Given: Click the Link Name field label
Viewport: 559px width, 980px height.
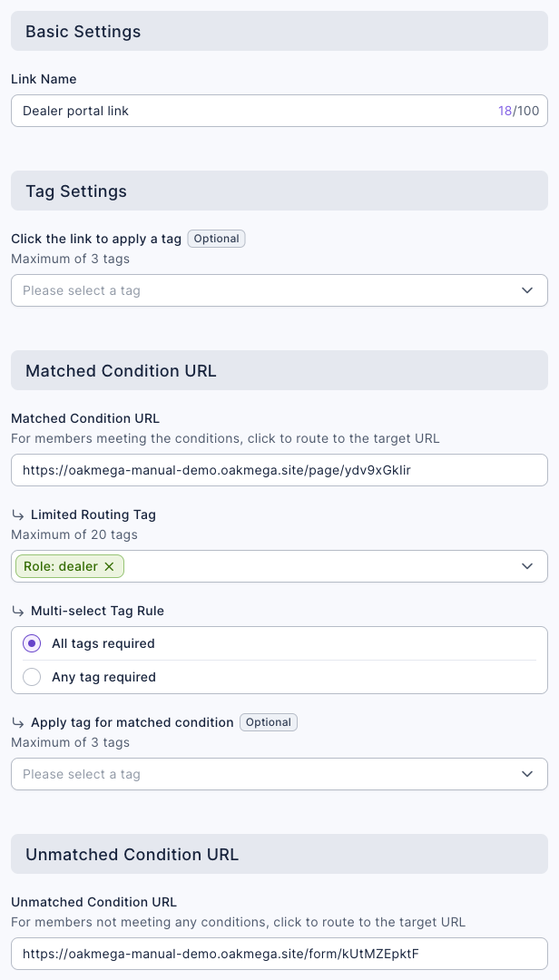Looking at the screenshot, I should pyautogui.click(x=44, y=79).
